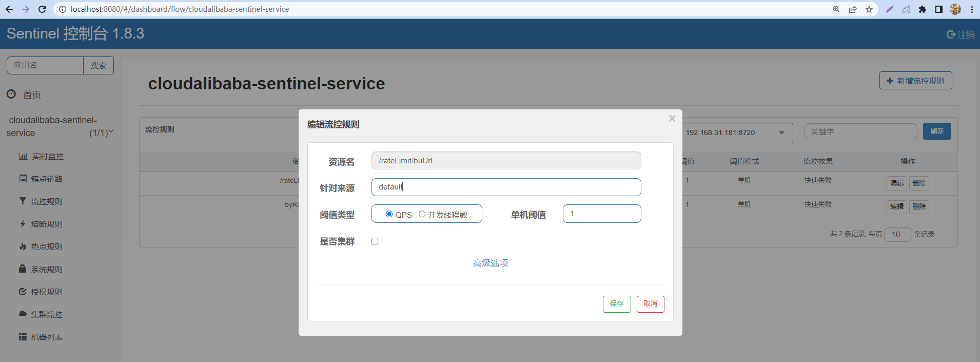
Task: Open 授权规则 in sidebar
Action: [x=47, y=292]
